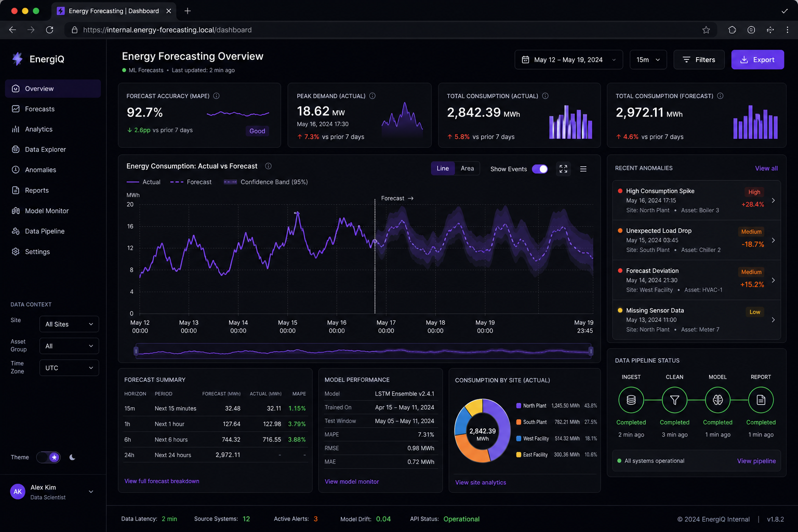The width and height of the screenshot is (798, 532).
Task: Open Data Explorer in the sidebar
Action: [53, 150]
